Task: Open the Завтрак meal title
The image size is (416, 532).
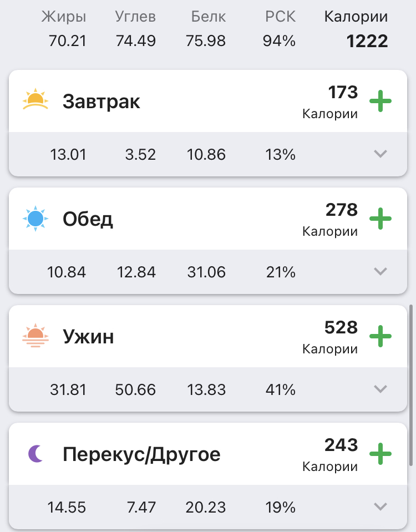Action: pyautogui.click(x=102, y=102)
